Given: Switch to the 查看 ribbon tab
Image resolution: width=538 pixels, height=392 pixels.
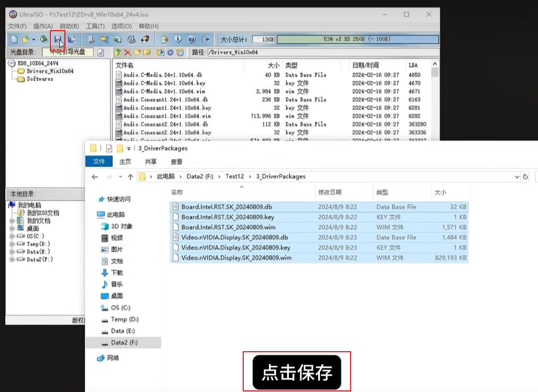Looking at the screenshot, I should 176,162.
